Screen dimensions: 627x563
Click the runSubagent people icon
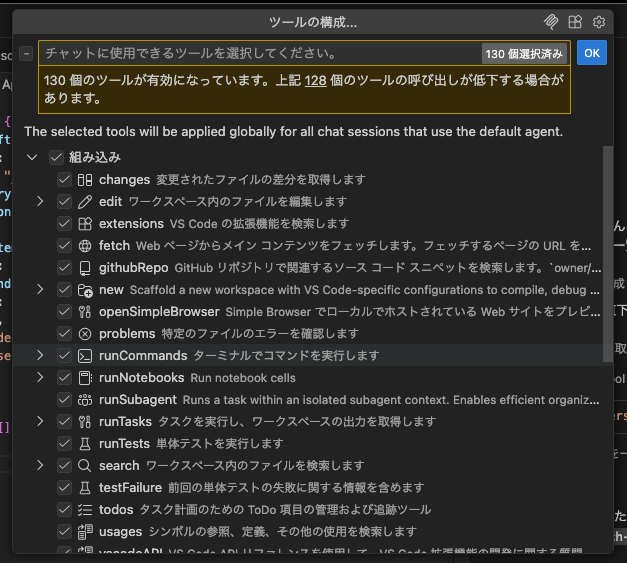coord(85,400)
